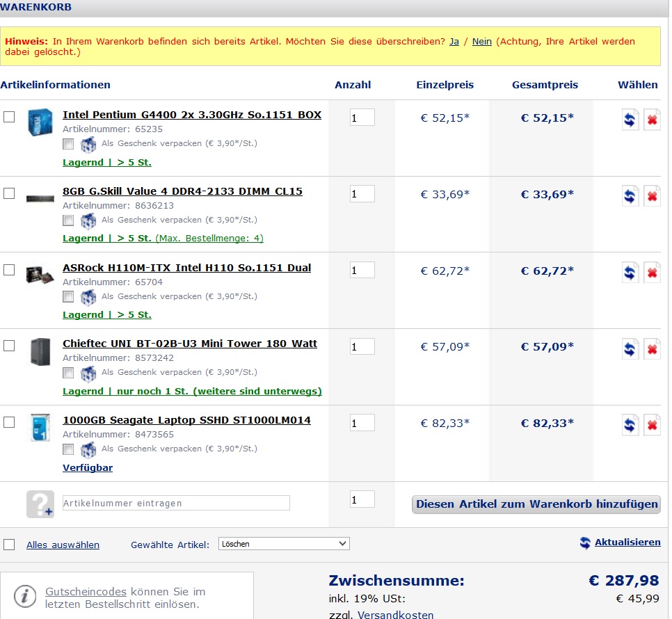Viewport: 672px width, 619px height.
Task: Click Lagernd > 5 St. link under Intel Pentium G4400
Action: (x=106, y=162)
